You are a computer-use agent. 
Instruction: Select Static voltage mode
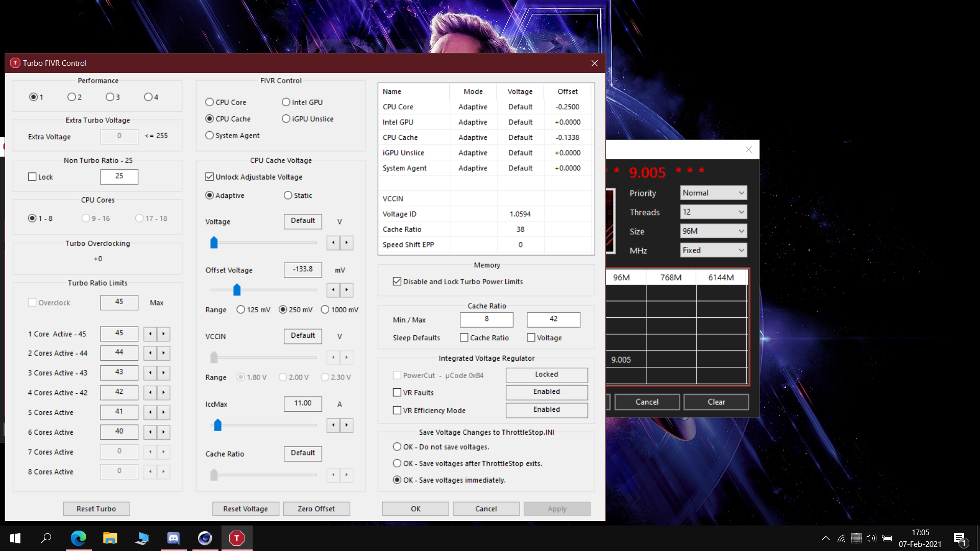(298, 195)
